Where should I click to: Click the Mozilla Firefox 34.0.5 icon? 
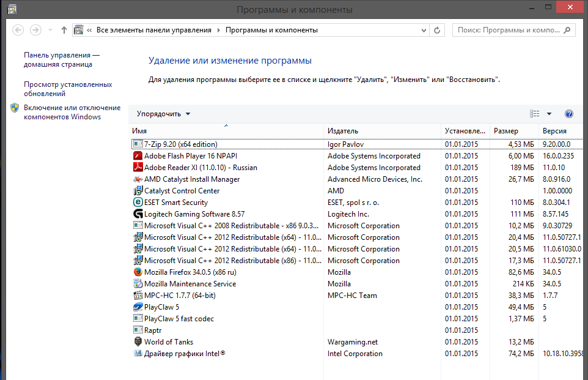[x=138, y=272]
